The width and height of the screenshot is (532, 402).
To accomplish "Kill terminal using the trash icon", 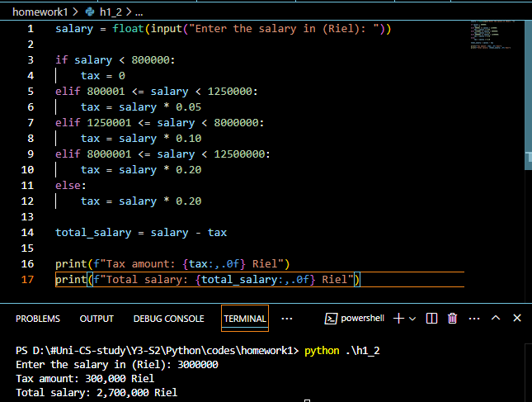I will point(452,318).
